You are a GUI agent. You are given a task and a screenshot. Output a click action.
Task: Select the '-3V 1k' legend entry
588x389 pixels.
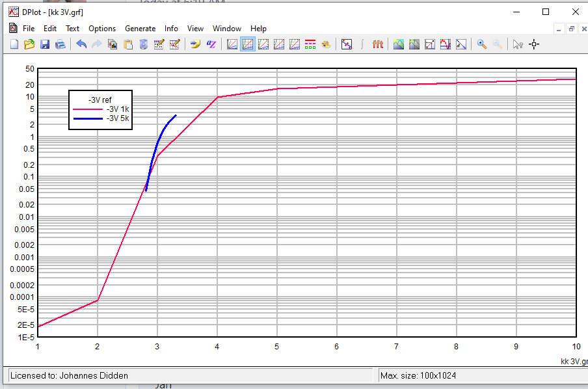tap(118, 109)
